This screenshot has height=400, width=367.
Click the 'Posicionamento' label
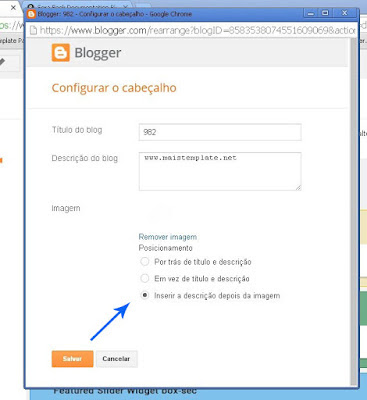coord(165,248)
